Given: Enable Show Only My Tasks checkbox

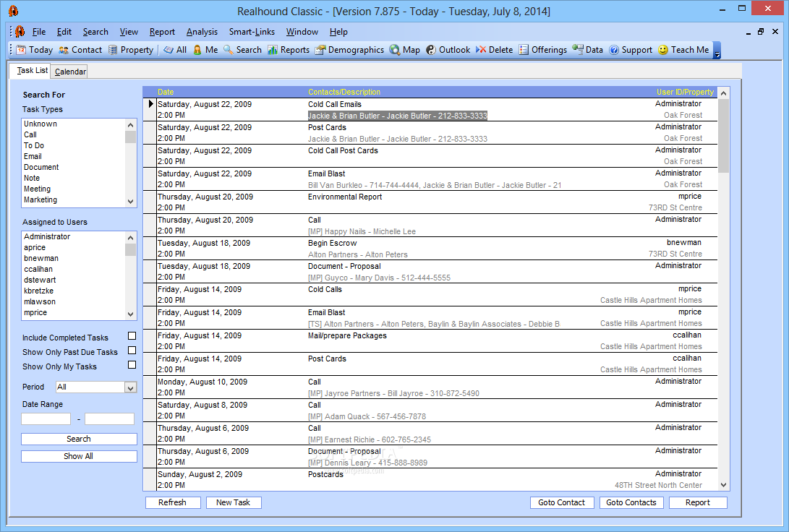Looking at the screenshot, I should pyautogui.click(x=132, y=365).
